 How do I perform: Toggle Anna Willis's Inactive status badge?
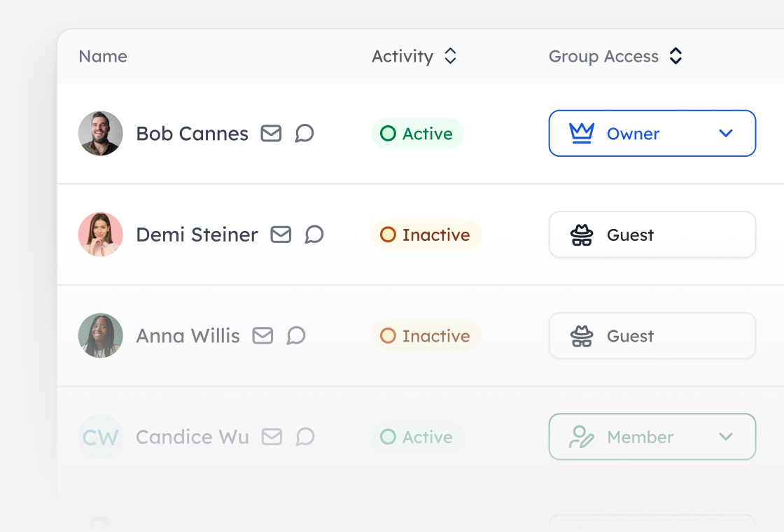426,335
